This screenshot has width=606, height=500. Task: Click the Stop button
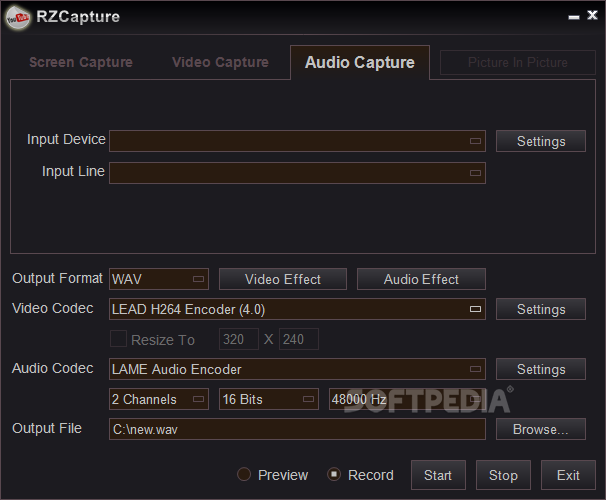pyautogui.click(x=503, y=475)
